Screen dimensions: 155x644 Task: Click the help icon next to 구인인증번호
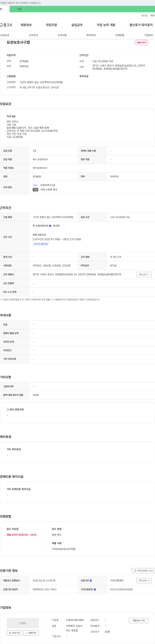[x=95, y=589]
